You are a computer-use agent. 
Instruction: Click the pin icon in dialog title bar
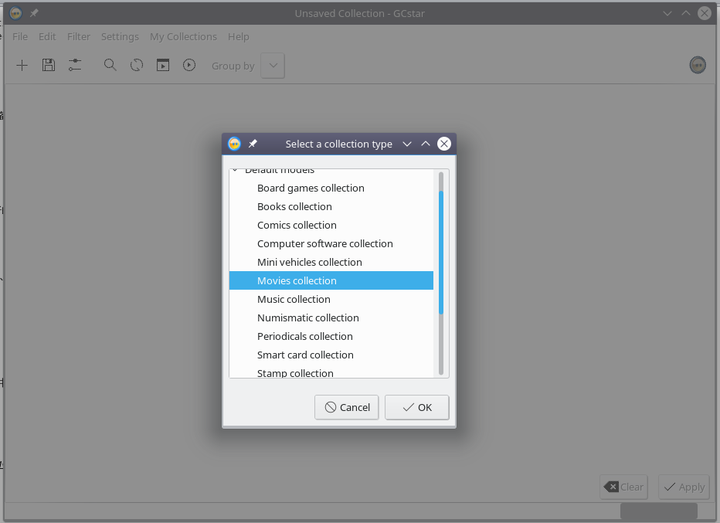tap(253, 144)
